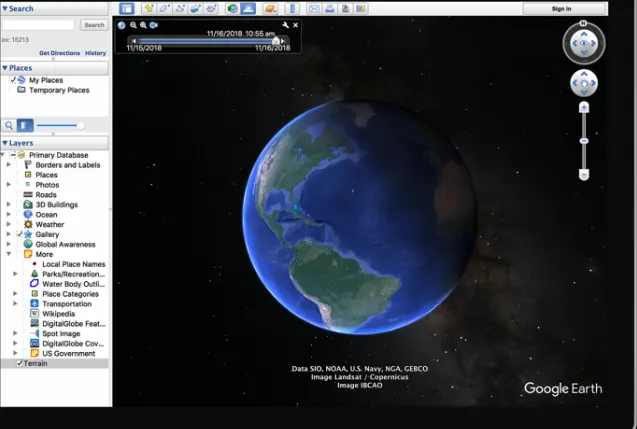This screenshot has width=637, height=429.
Task: Collapse the Places panel header
Action: (x=5, y=68)
